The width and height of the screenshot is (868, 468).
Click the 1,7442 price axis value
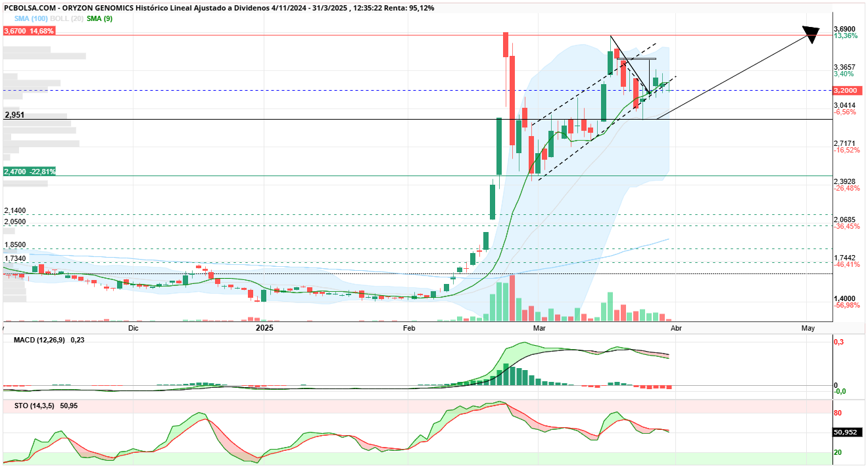846,258
